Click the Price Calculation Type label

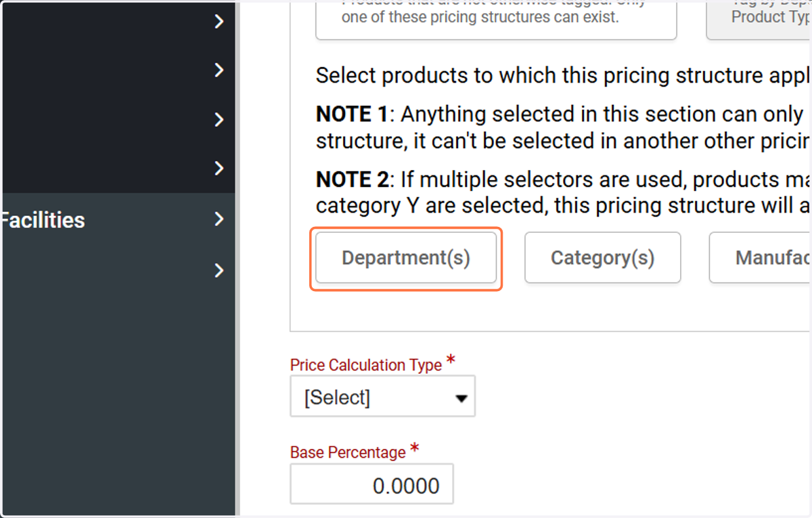365,365
